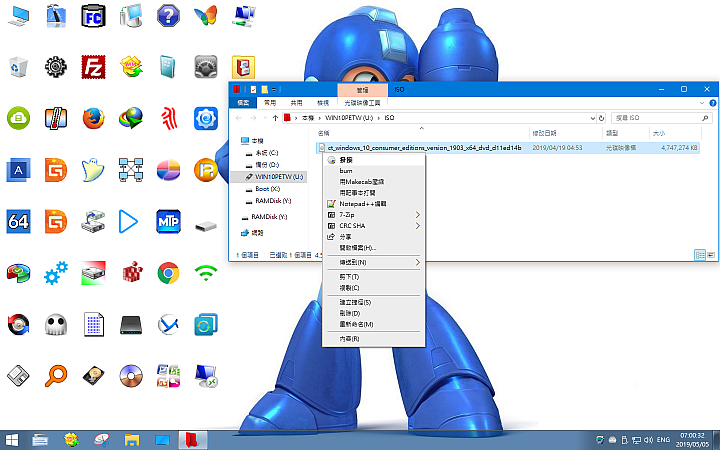Open the green cloud drive desktop icon
The image size is (720, 450).
[x=18, y=118]
